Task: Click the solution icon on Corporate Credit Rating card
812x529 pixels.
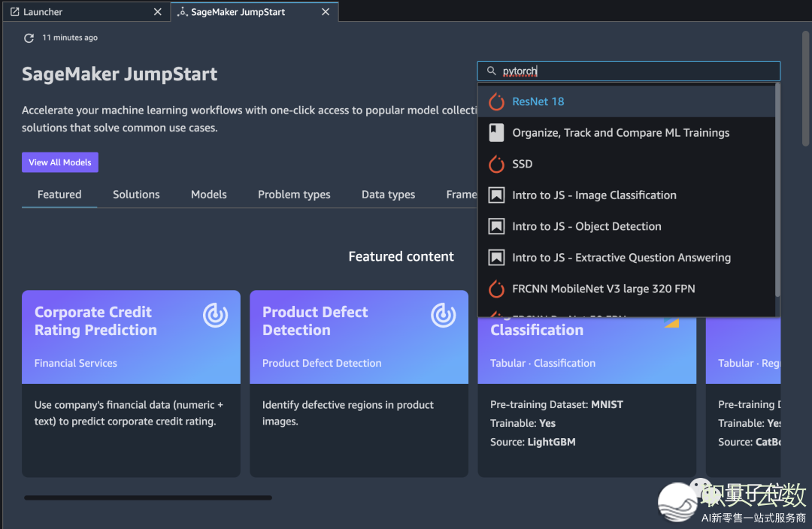Action: [215, 316]
